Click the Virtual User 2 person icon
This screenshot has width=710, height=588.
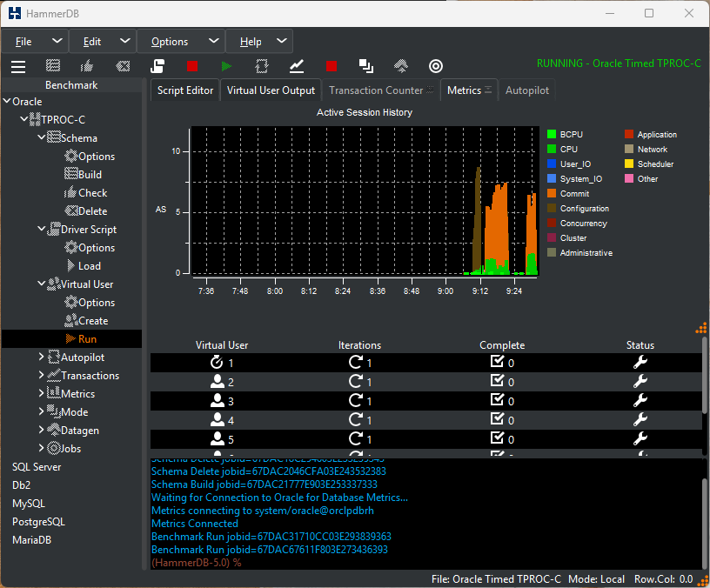218,382
